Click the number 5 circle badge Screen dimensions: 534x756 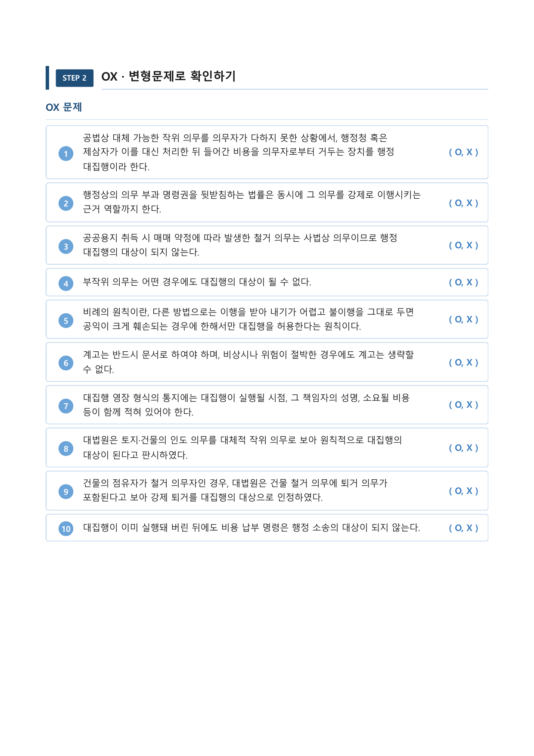click(66, 320)
